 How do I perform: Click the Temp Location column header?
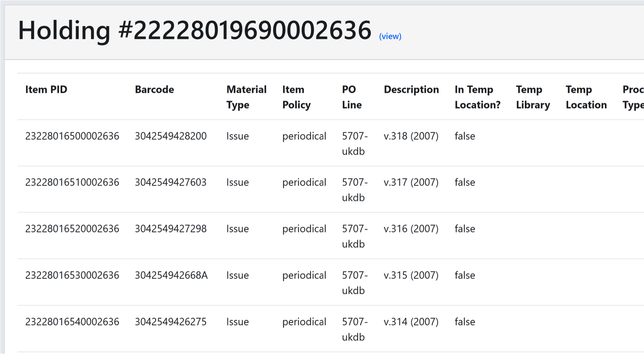click(x=586, y=97)
